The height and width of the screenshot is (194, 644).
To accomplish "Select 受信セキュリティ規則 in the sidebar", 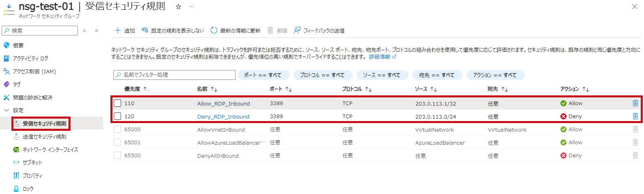I will (x=44, y=123).
